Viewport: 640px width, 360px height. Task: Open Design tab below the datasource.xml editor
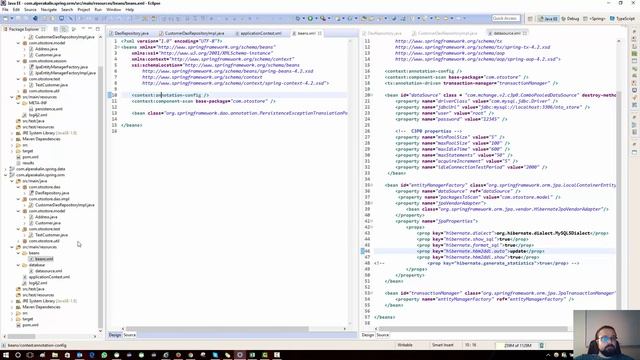click(x=368, y=335)
